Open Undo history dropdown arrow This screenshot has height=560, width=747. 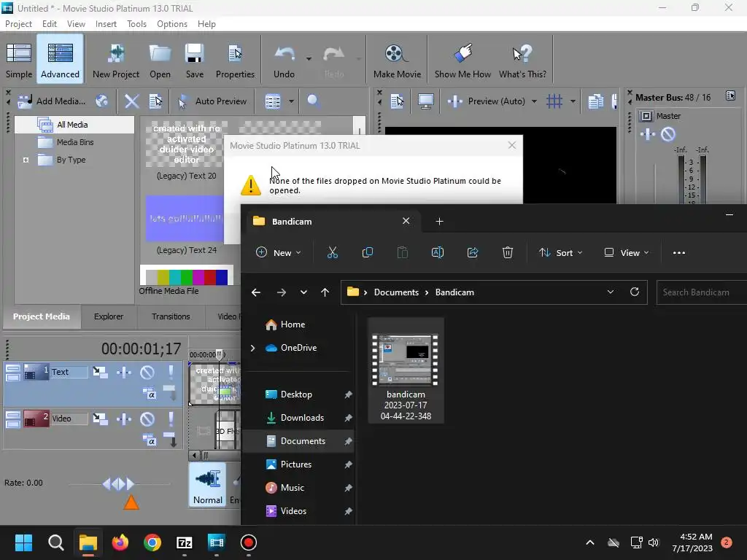pos(309,58)
